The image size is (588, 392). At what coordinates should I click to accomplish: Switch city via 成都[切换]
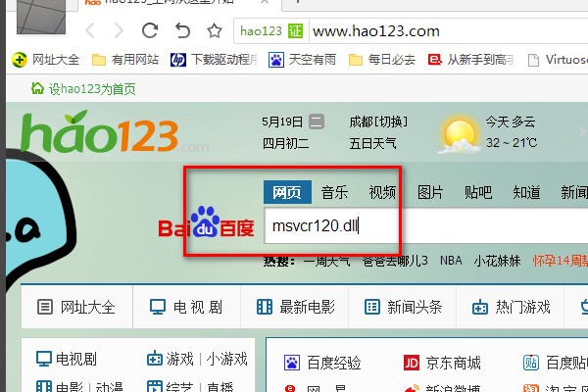point(373,122)
